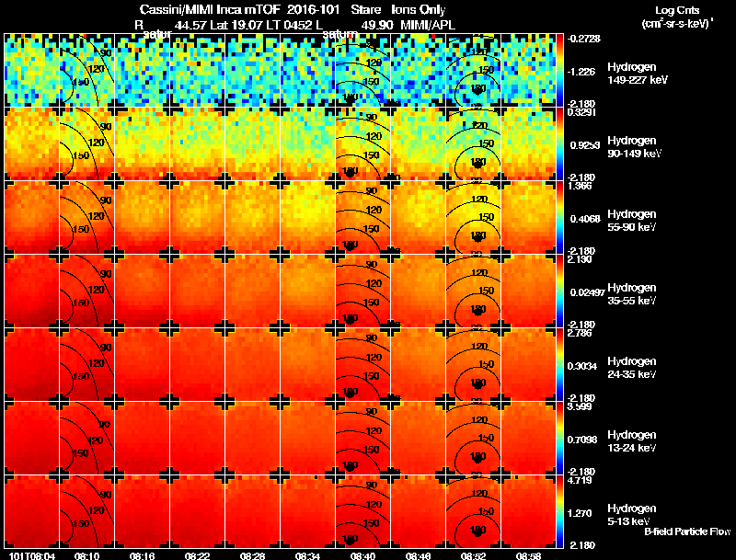736x560 pixels.
Task: Click the 'B-field Particle Flow' caption
Action: [687, 531]
